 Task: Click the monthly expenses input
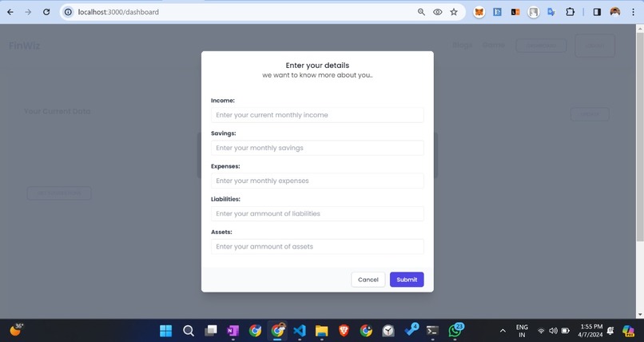tap(317, 181)
